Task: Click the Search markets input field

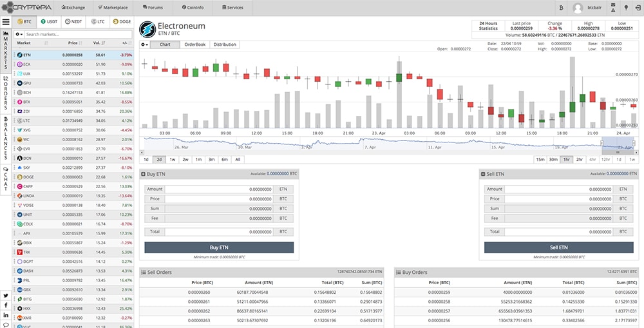Action: click(x=77, y=34)
